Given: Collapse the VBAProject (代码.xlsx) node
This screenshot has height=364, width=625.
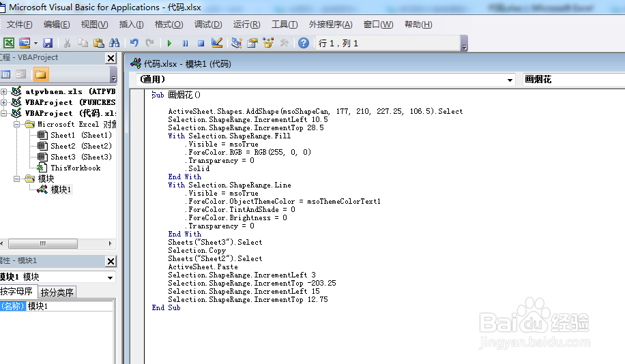Looking at the screenshot, I should point(3,114).
